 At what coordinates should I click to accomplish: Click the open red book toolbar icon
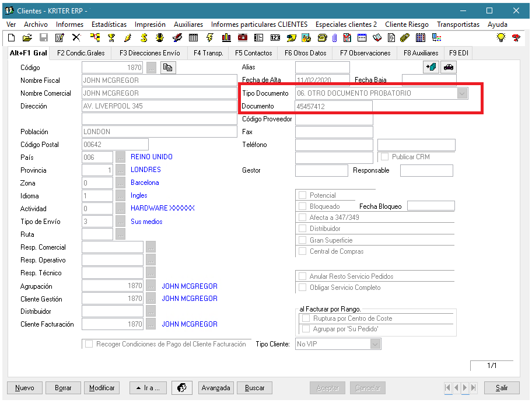377,38
